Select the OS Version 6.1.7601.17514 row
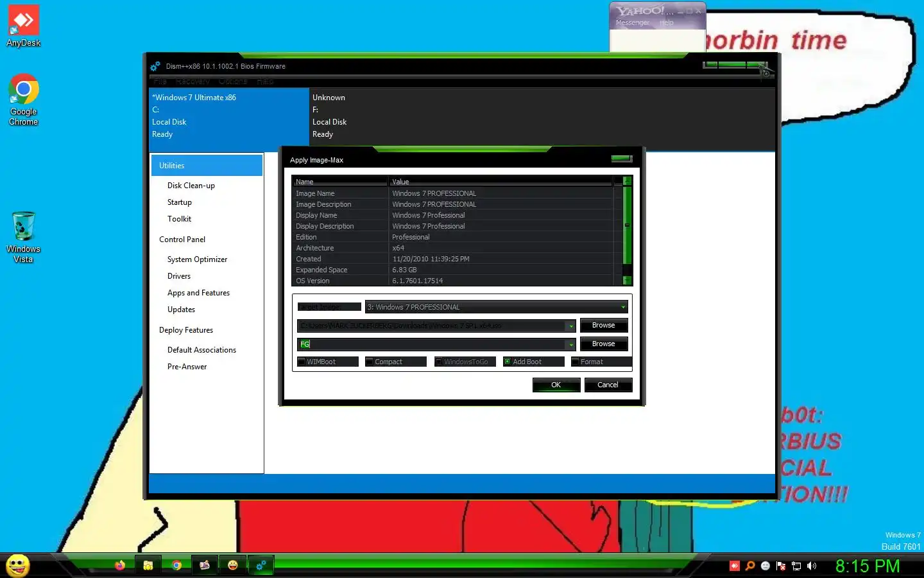 coord(452,281)
